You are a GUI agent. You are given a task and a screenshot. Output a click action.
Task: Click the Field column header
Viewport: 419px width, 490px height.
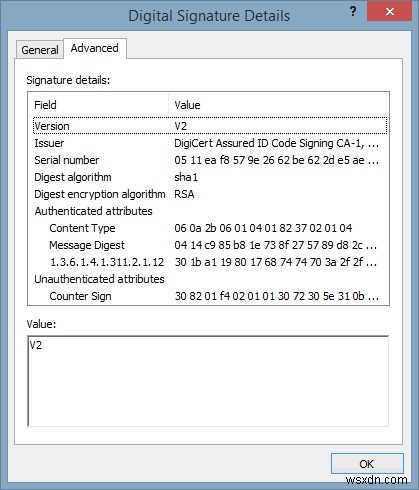click(99, 105)
